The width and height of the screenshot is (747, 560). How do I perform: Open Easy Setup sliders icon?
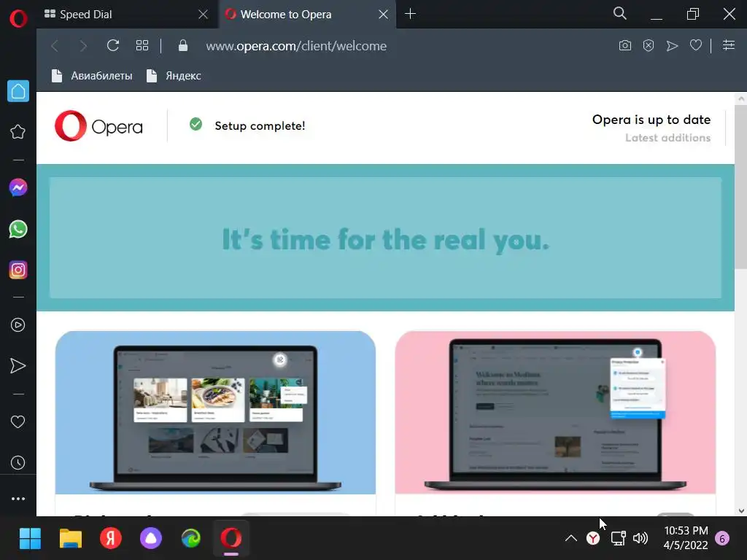pyautogui.click(x=729, y=45)
